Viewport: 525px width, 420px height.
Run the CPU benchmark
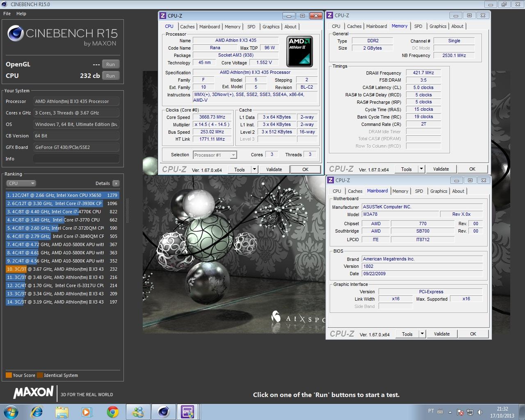[111, 76]
